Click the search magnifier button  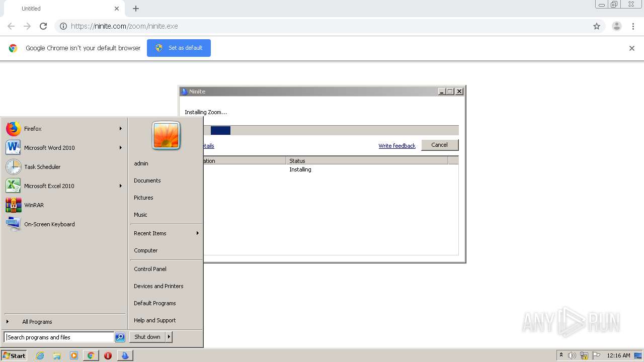pos(120,337)
